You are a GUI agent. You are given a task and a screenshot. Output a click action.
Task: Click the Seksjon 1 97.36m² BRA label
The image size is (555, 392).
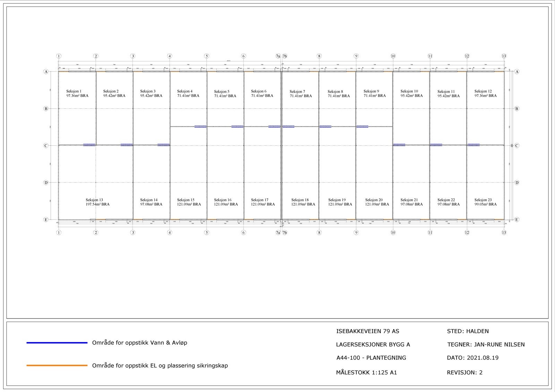point(77,93)
